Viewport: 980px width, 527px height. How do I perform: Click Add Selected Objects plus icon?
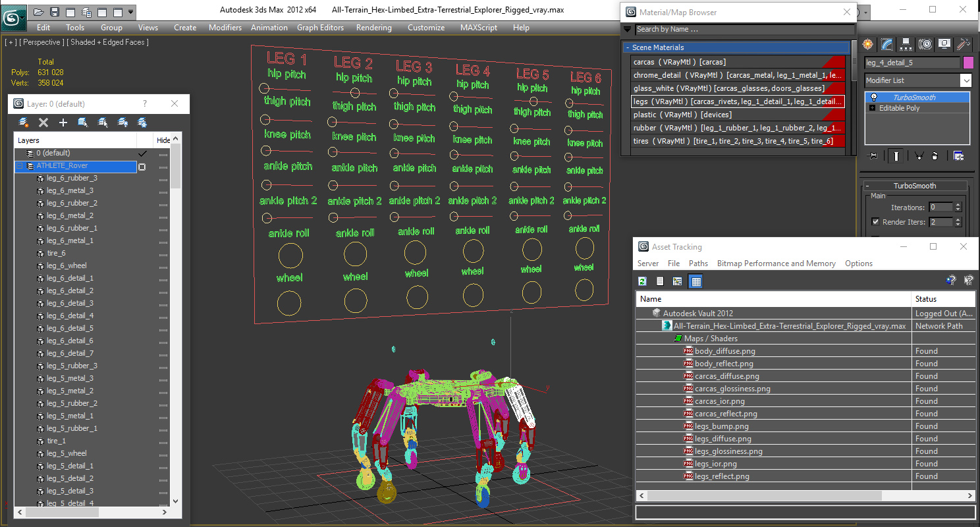tap(63, 123)
